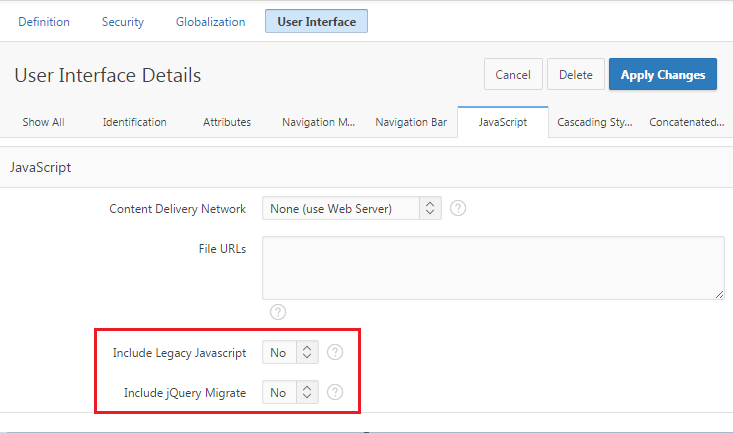The image size is (733, 433).
Task: Select the Navigation Bar tab
Action: [411, 122]
